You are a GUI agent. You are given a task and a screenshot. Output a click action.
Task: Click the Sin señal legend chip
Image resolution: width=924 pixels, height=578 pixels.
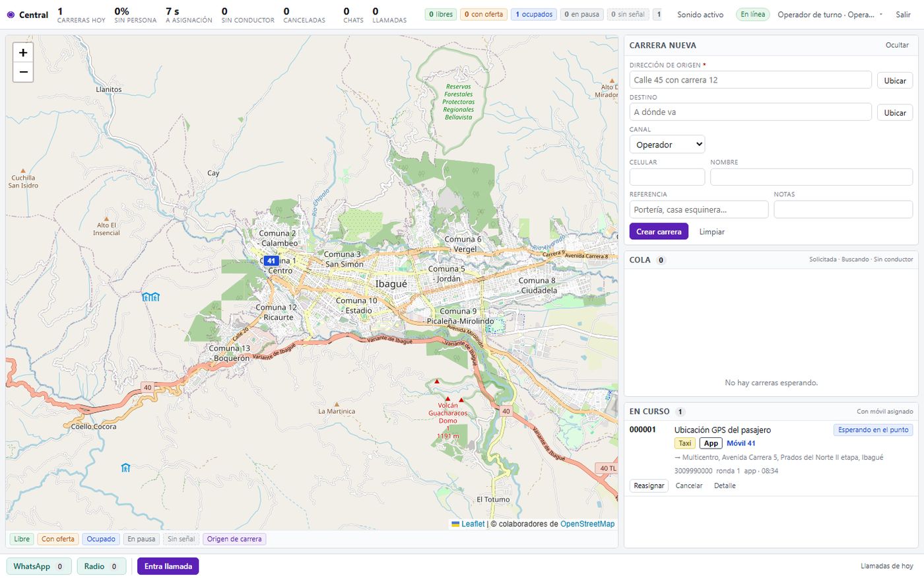click(x=181, y=539)
